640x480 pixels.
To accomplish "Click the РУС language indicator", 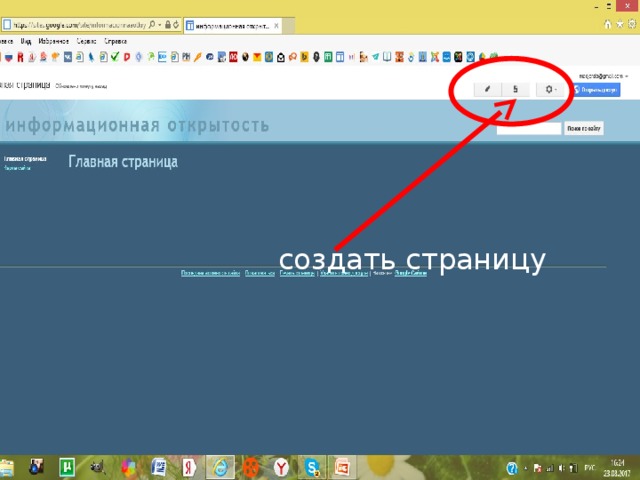I will (589, 468).
